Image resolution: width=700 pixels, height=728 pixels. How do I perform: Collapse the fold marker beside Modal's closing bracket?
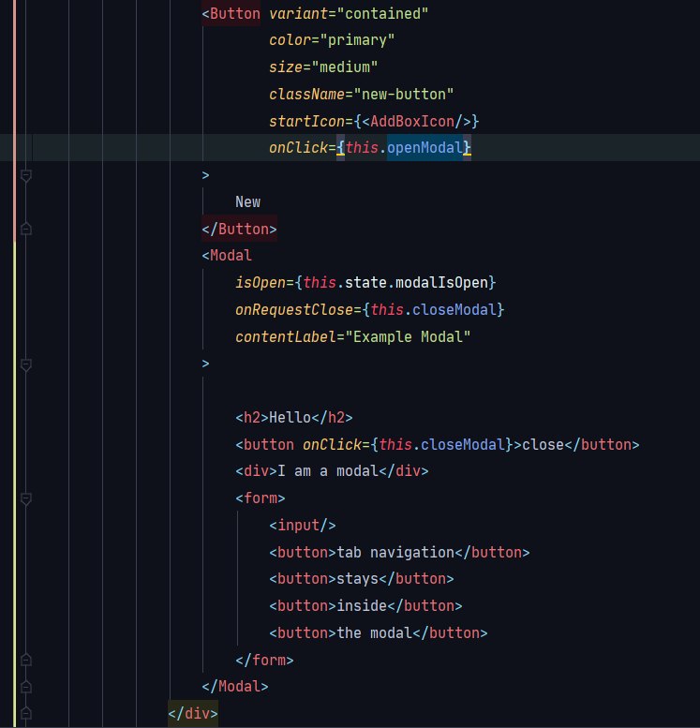point(26,364)
